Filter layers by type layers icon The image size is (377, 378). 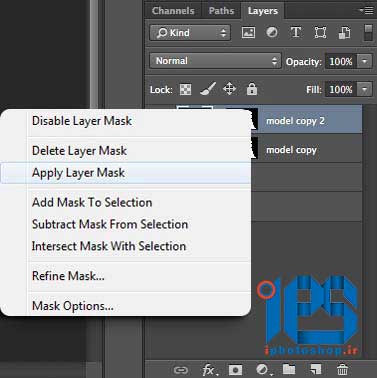[x=296, y=33]
